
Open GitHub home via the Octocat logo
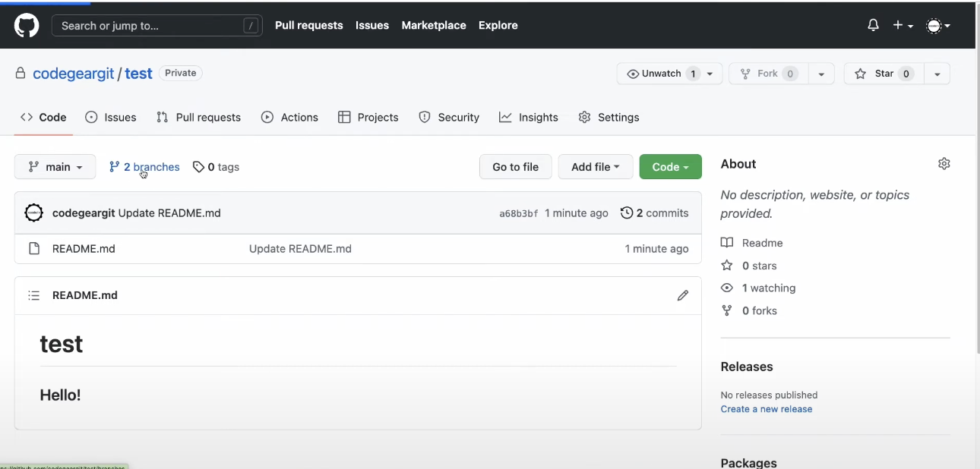(x=26, y=24)
